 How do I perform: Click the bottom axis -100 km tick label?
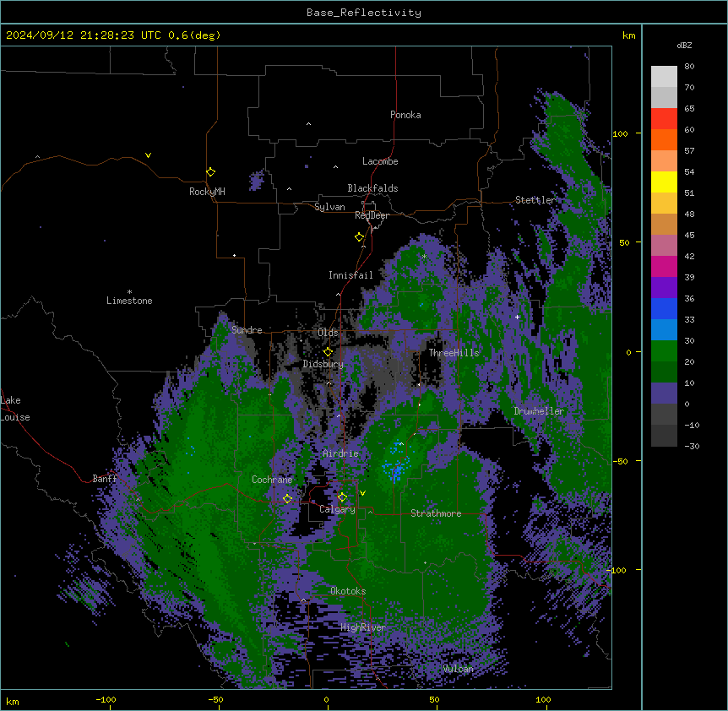click(x=106, y=699)
